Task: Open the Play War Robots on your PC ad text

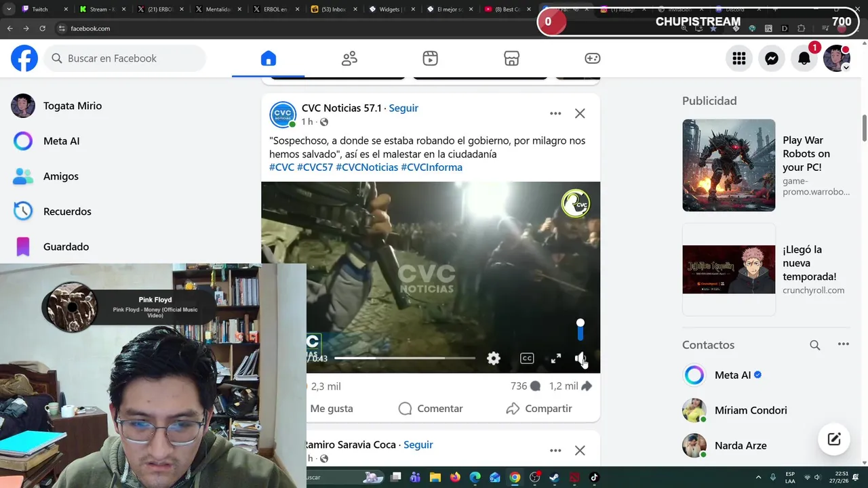Action: click(x=806, y=154)
